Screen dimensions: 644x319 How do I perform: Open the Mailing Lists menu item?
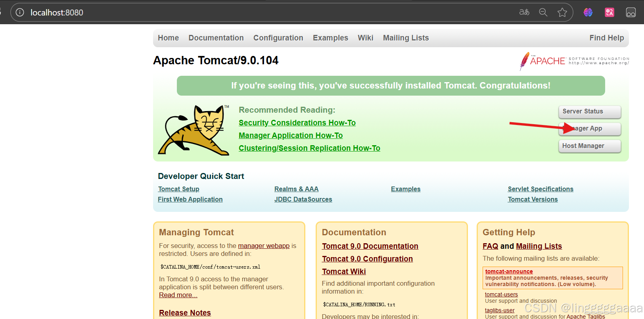click(x=406, y=38)
